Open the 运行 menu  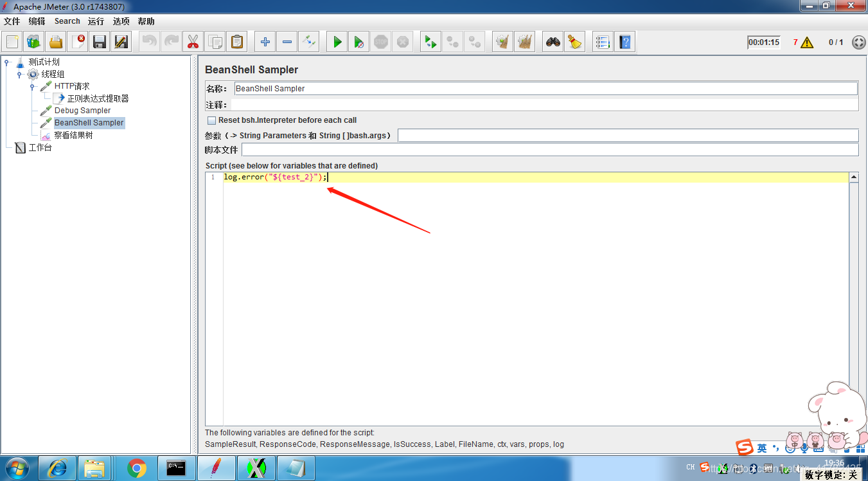pyautogui.click(x=96, y=21)
